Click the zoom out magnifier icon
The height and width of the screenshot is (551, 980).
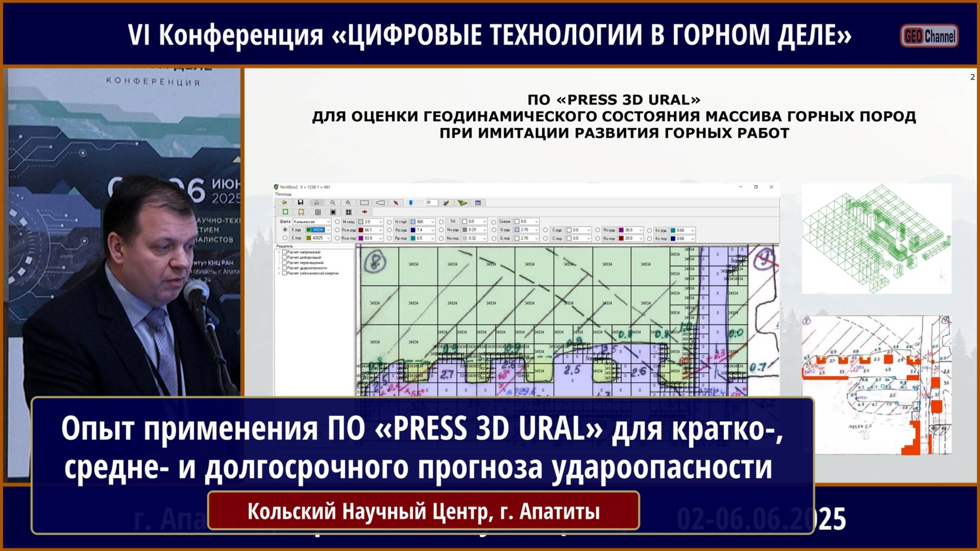[x=332, y=203]
